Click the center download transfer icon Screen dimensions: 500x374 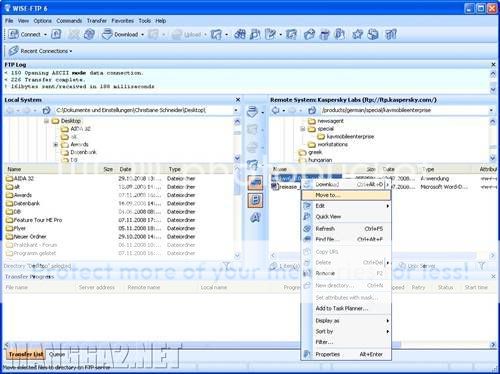[x=253, y=111]
